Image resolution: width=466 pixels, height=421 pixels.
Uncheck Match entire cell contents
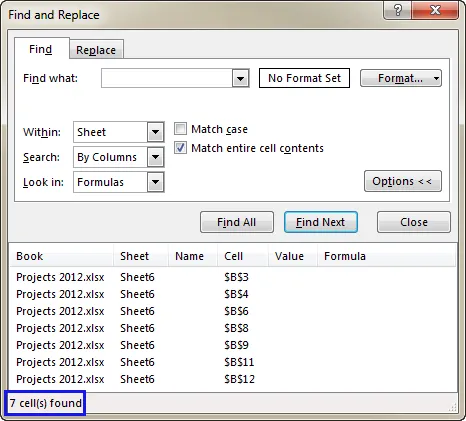coord(180,148)
